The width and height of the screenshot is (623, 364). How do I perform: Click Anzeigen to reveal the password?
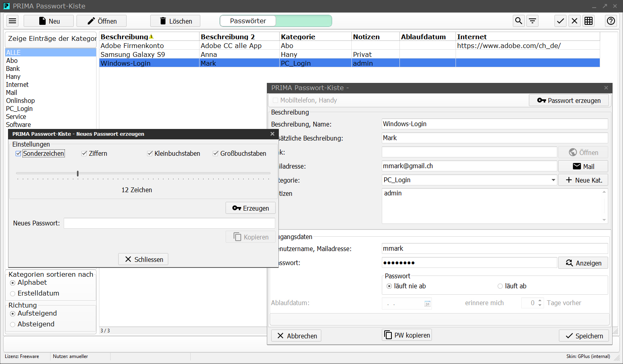click(583, 263)
